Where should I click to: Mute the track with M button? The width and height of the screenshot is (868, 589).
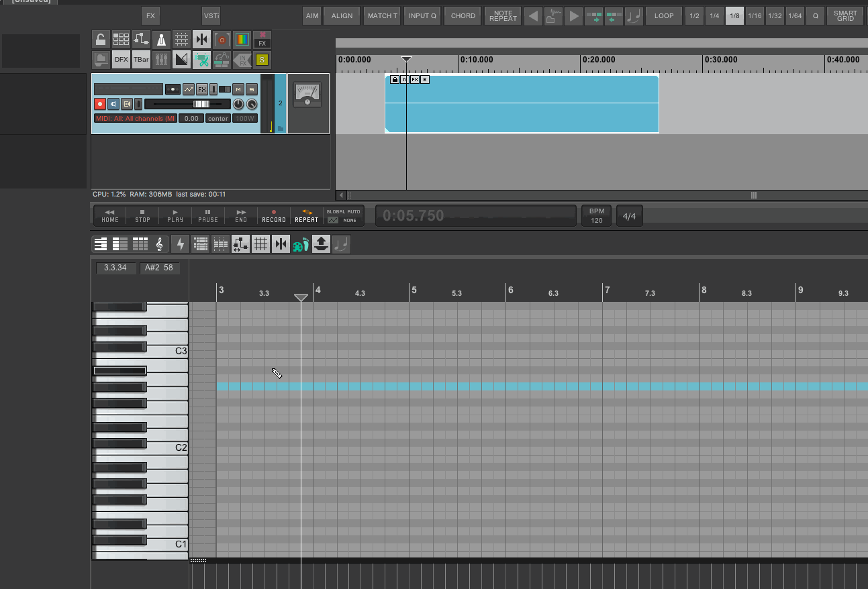[x=238, y=89]
